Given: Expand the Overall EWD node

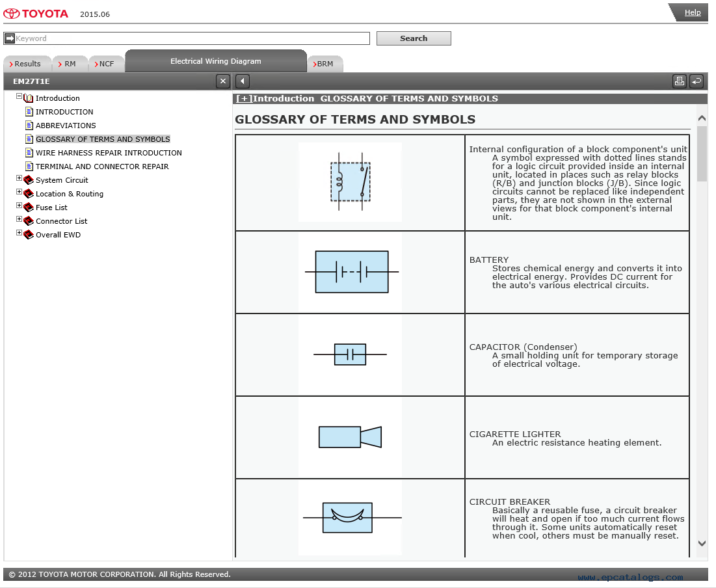Looking at the screenshot, I should (x=19, y=233).
